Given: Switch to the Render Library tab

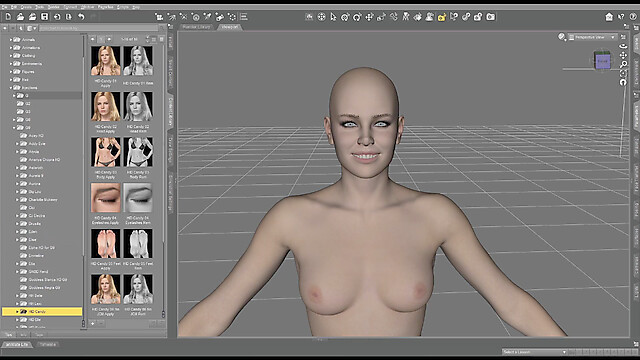Looking at the screenshot, I should 197,27.
